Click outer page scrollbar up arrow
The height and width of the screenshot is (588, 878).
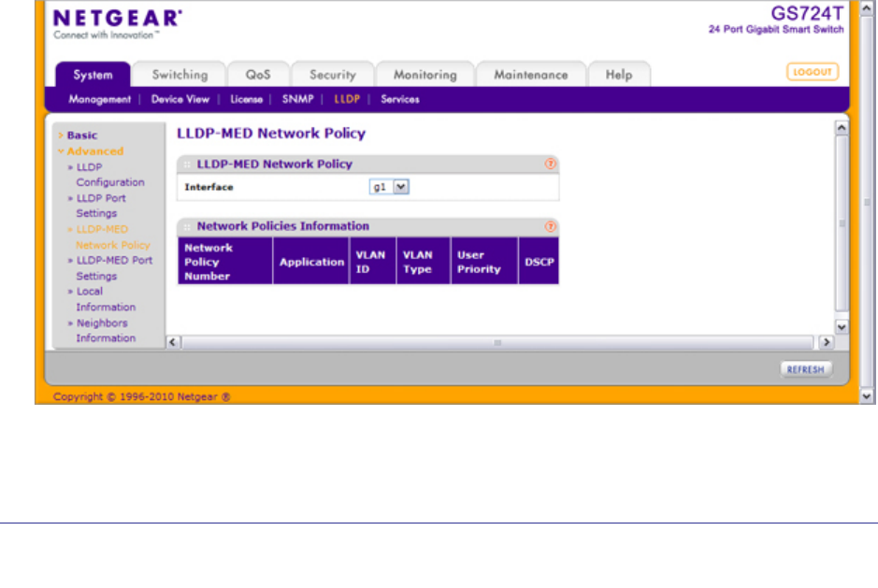[x=866, y=7]
